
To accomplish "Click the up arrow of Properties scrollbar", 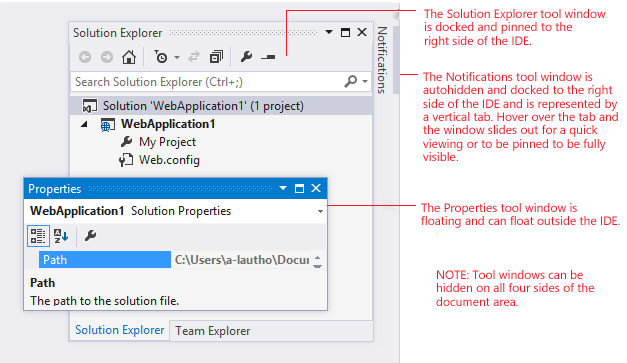I will (317, 257).
